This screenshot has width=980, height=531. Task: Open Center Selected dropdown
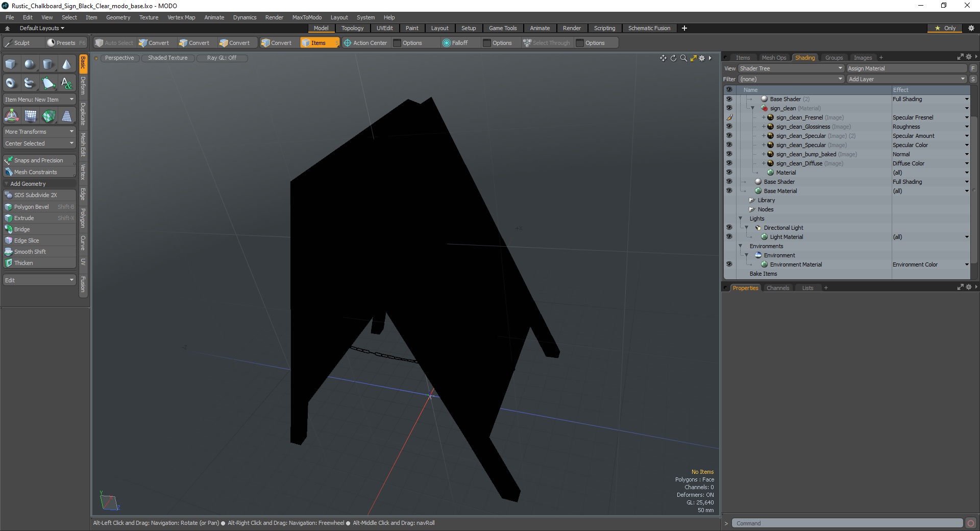(x=39, y=143)
